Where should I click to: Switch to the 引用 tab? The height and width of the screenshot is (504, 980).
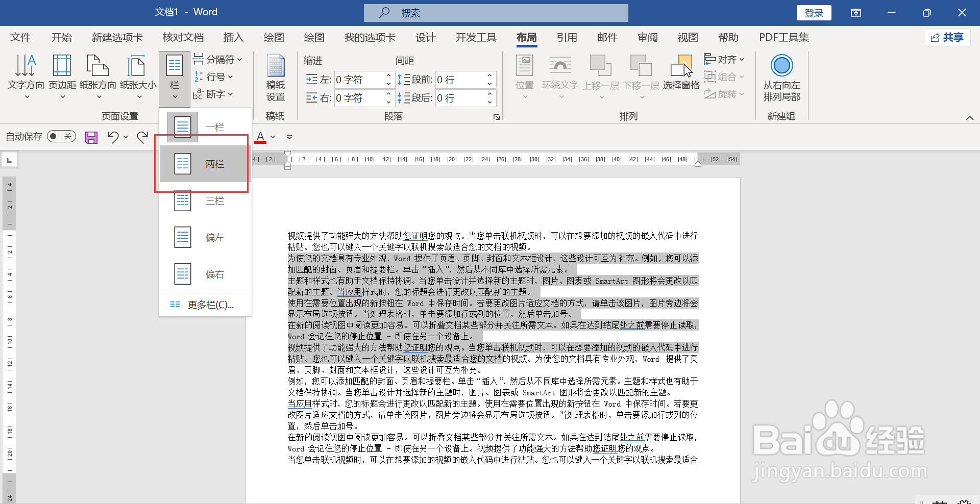click(567, 37)
